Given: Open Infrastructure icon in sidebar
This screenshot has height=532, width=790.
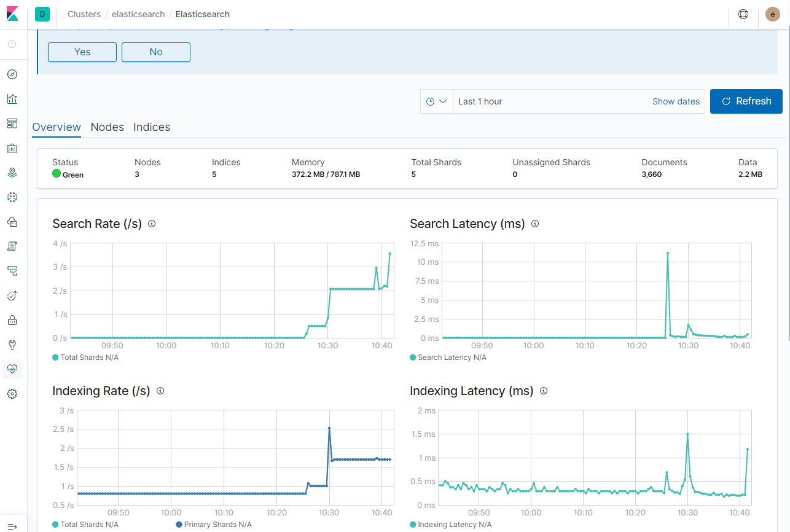Looking at the screenshot, I should pos(12,222).
